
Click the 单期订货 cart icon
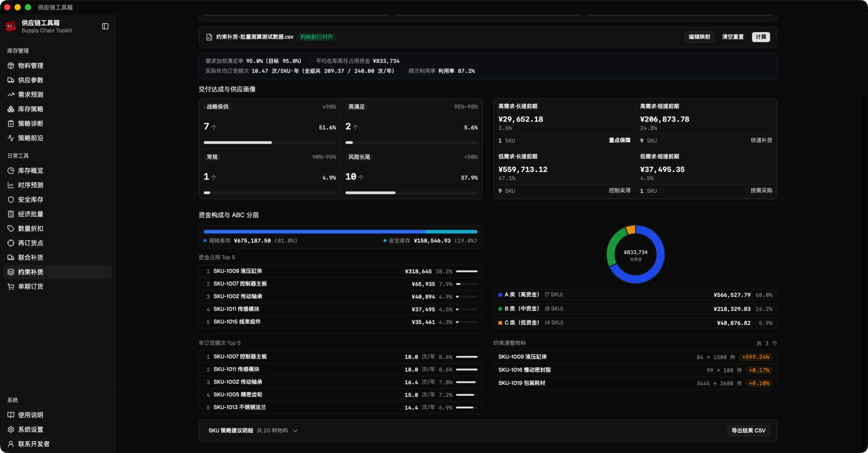point(11,286)
